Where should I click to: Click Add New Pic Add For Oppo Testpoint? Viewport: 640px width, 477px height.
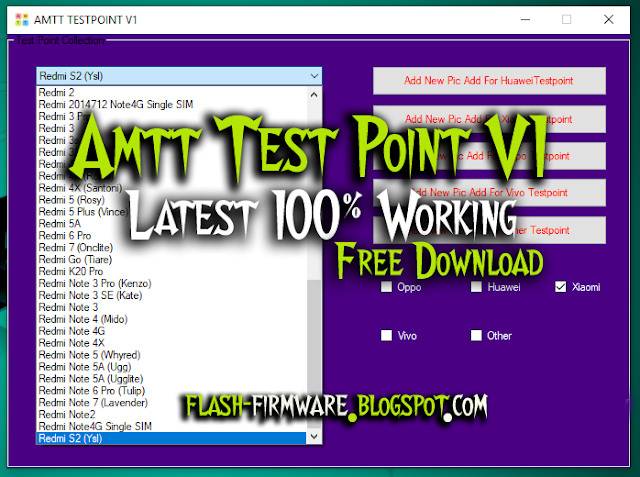click(x=489, y=156)
